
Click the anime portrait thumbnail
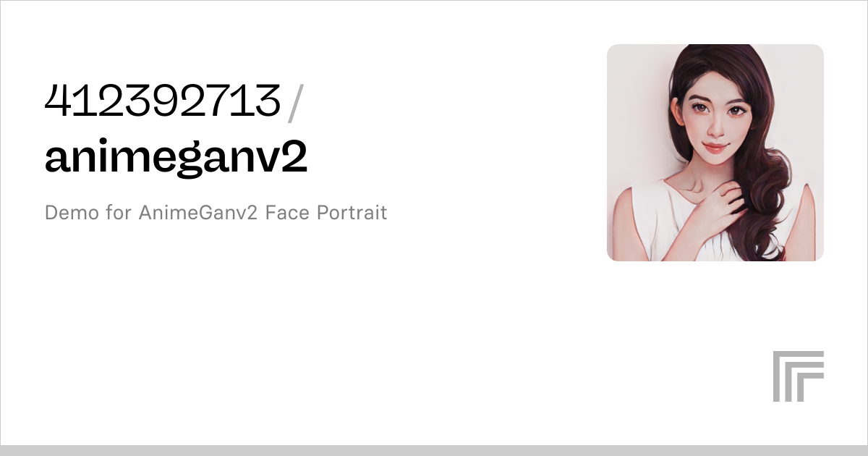(715, 153)
